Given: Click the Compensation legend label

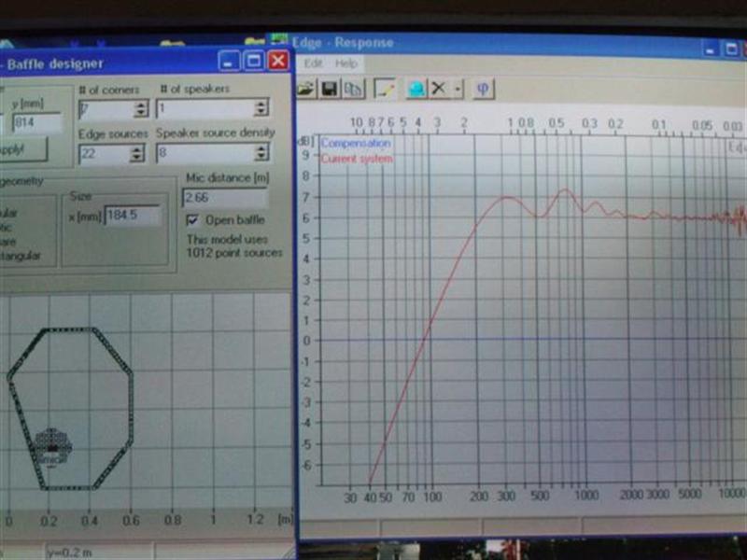Looking at the screenshot, I should [x=356, y=143].
